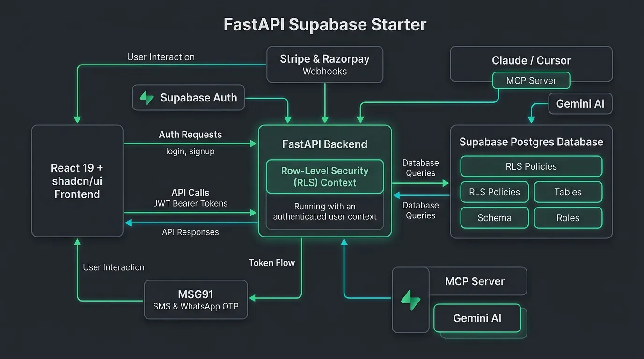Click the Gemini AI box above the Postgres database
Image resolution: width=644 pixels, height=359 pixels.
pyautogui.click(x=580, y=104)
